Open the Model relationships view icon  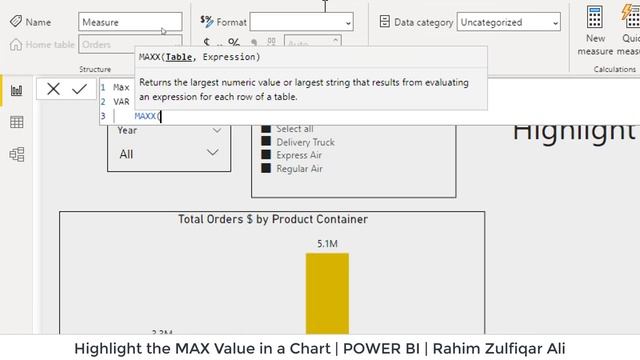coord(16,154)
